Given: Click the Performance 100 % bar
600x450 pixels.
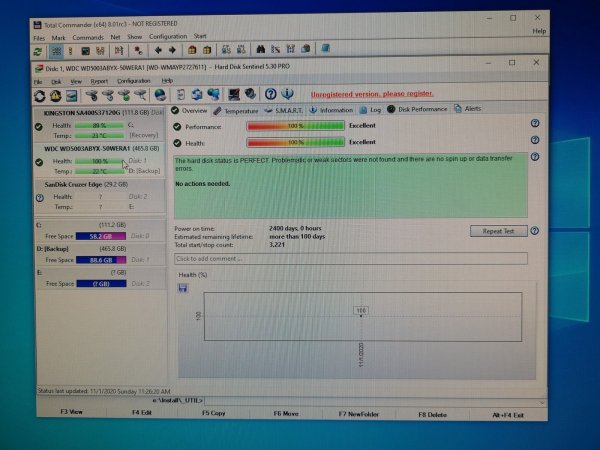Looking at the screenshot, I should (x=295, y=126).
